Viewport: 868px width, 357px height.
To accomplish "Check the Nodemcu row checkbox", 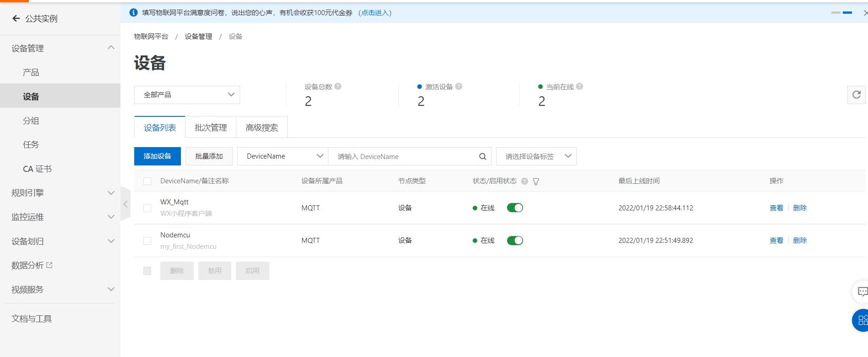I will (147, 241).
